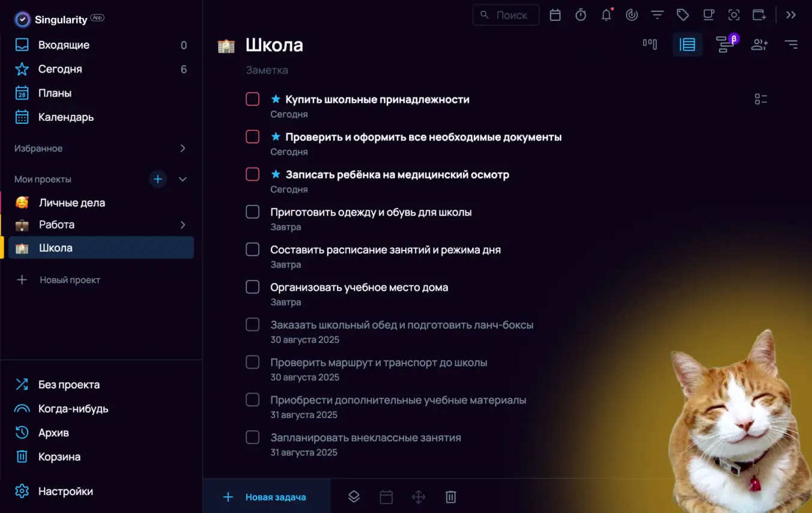Open the filter funnel icon in top toolbar
Image resolution: width=812 pixels, height=513 pixels.
(x=658, y=15)
